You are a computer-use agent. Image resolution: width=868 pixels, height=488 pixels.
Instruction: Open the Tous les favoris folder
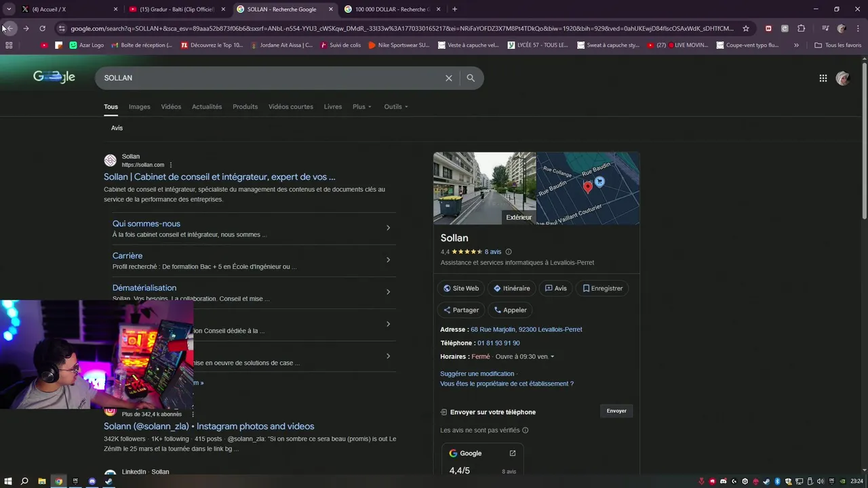838,45
